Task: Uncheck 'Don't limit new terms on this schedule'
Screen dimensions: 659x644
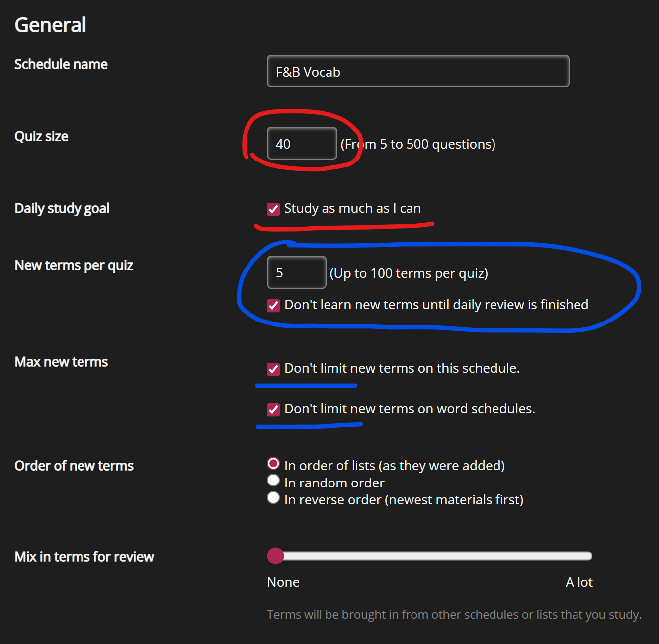Action: tap(273, 369)
